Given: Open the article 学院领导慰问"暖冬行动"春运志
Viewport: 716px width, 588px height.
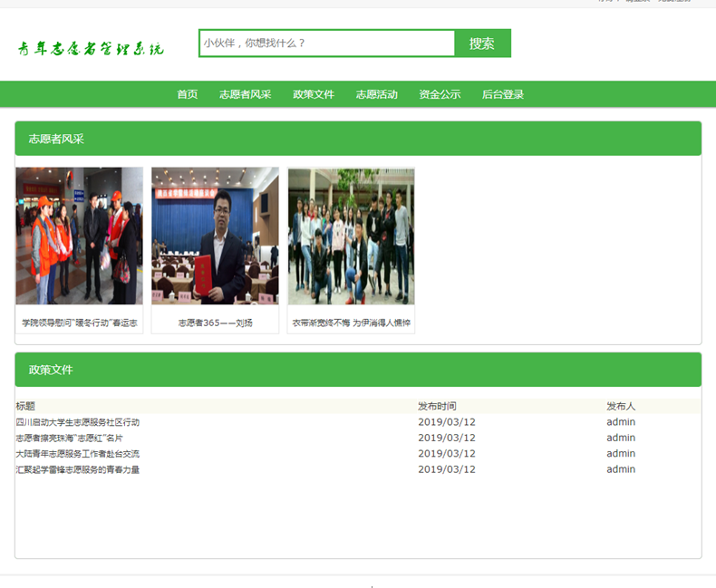Looking at the screenshot, I should point(80,323).
